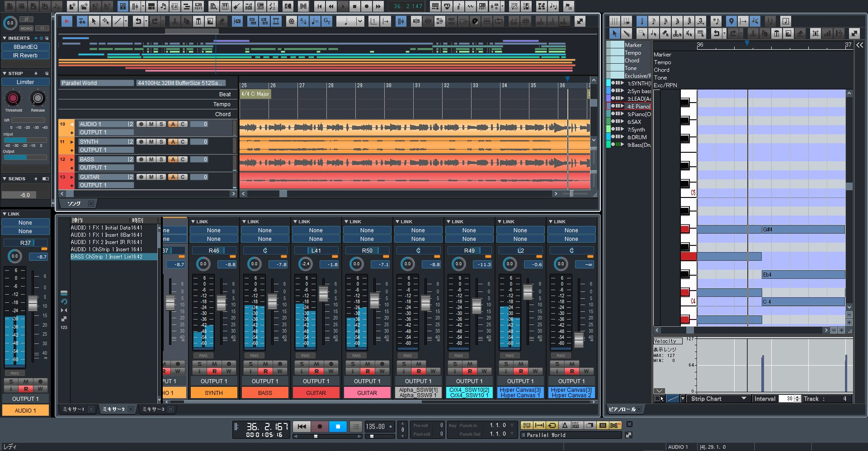Click the guitar editor icon in the top toolbar

point(237,6)
